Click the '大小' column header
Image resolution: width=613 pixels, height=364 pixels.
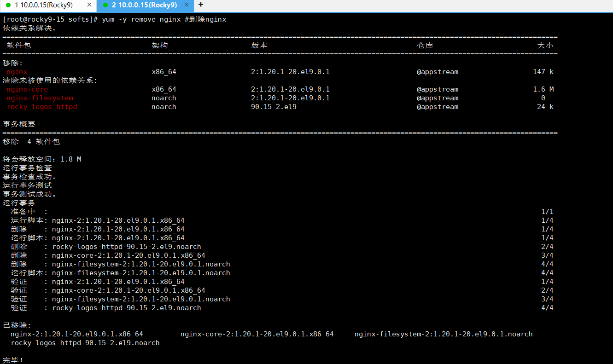click(x=545, y=46)
